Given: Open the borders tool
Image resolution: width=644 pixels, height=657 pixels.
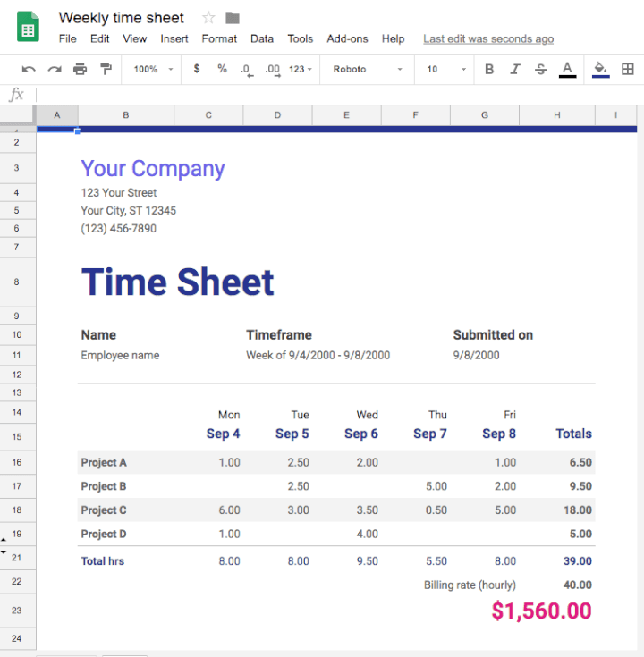Looking at the screenshot, I should [627, 69].
